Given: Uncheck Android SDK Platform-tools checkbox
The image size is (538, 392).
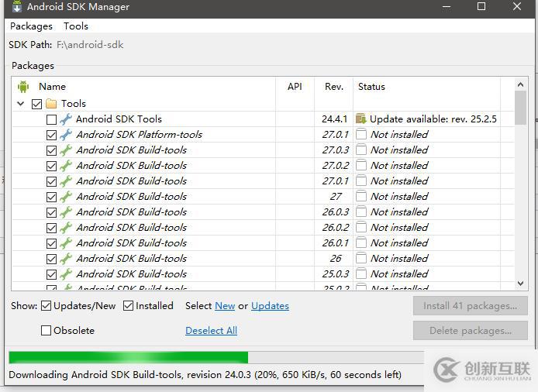Looking at the screenshot, I should [51, 135].
